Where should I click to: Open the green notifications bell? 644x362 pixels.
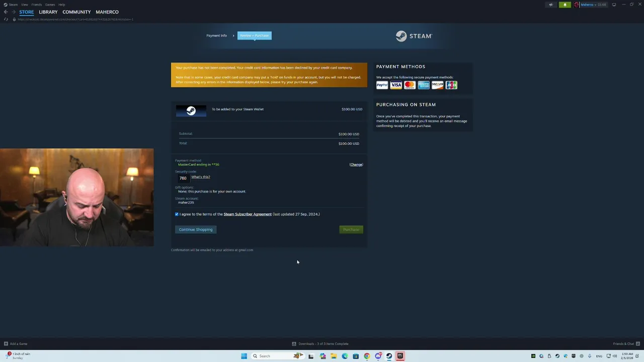(565, 5)
